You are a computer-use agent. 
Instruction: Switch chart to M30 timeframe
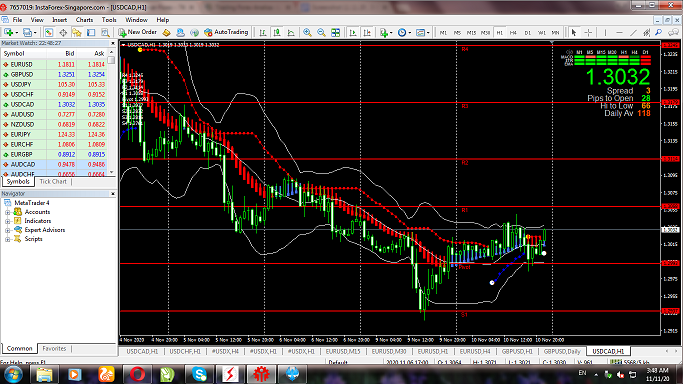click(485, 33)
